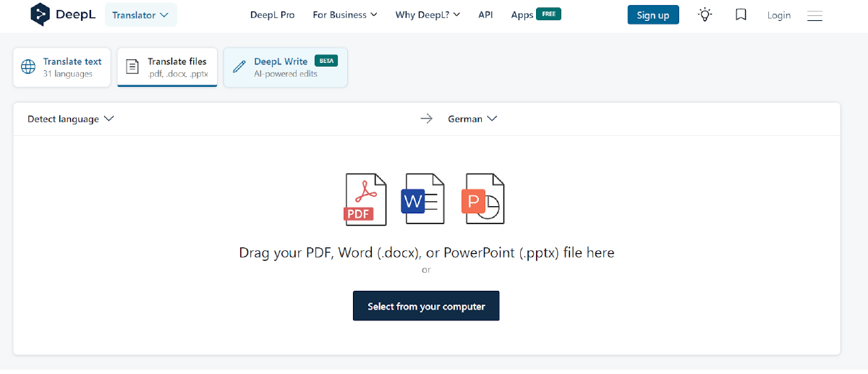
Task: Click the FREE badge next to Apps
Action: coord(548,14)
